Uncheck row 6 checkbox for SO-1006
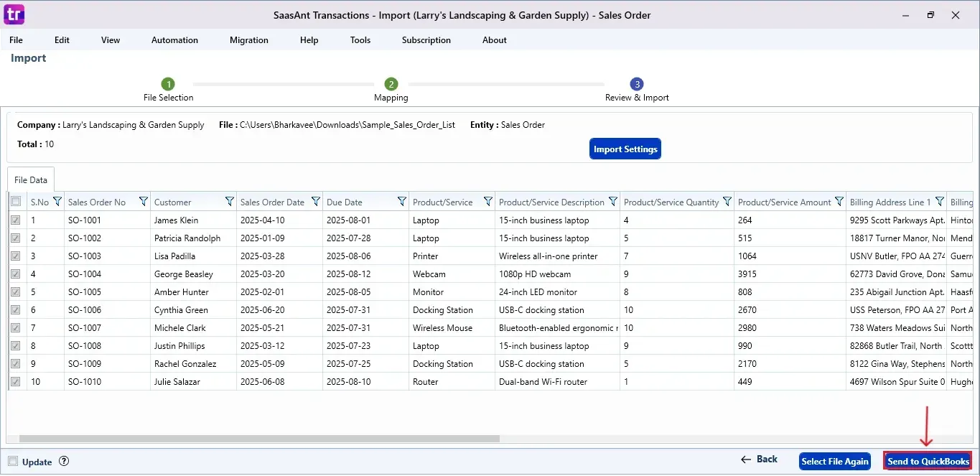Viewport: 980px width, 476px height. coord(16,310)
